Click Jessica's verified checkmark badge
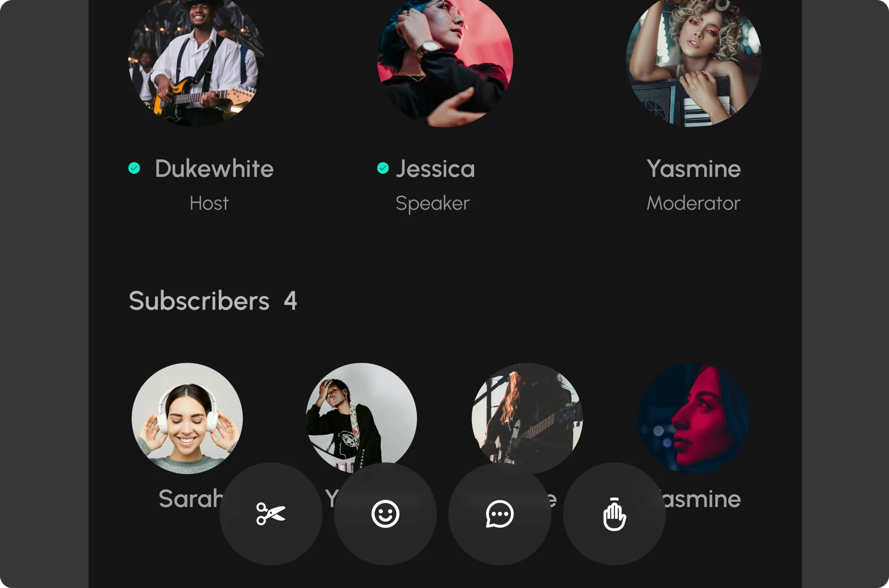 (x=383, y=168)
